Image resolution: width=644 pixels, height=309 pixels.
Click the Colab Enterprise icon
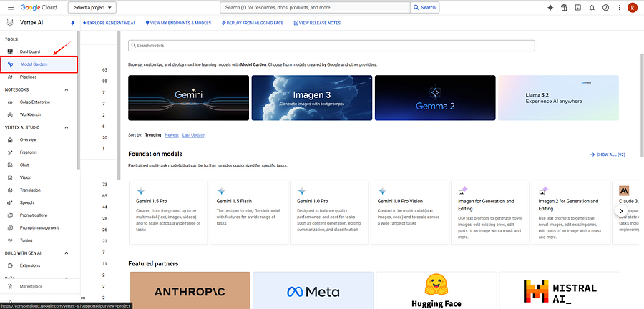(x=10, y=102)
